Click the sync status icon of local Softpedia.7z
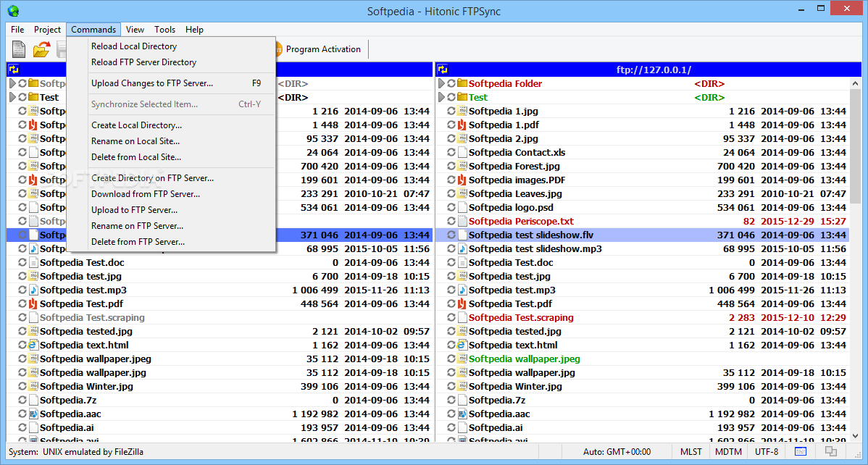 [22, 401]
